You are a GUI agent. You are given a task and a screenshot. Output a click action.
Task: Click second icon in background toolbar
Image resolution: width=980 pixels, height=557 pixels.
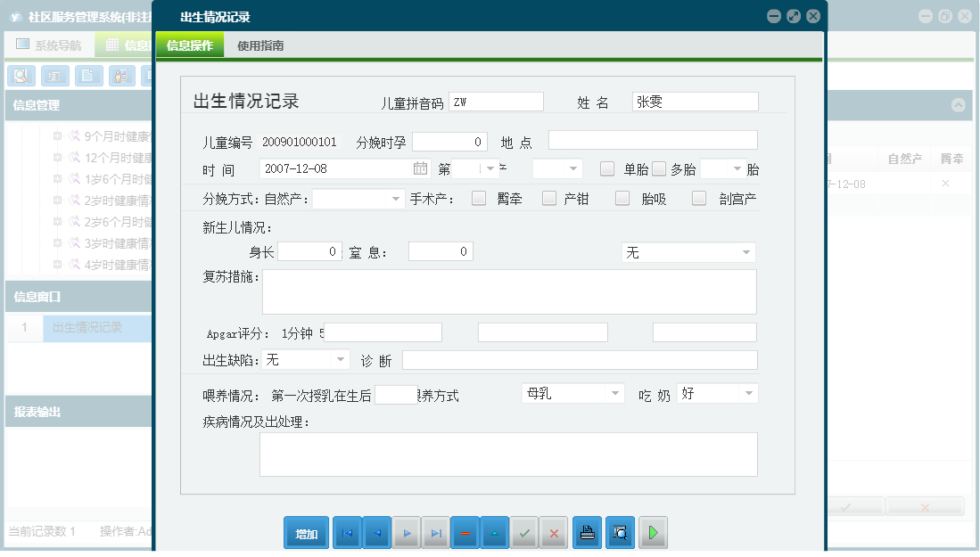point(55,76)
